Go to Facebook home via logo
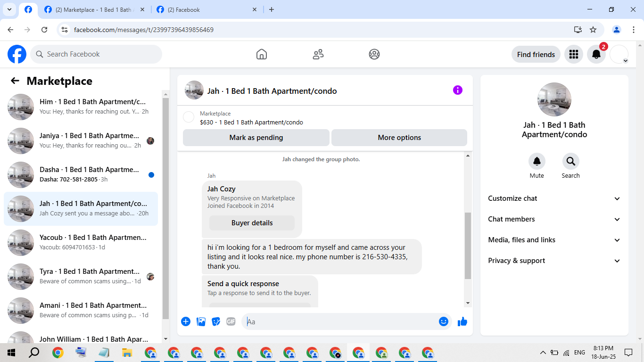The width and height of the screenshot is (644, 362). [x=17, y=54]
